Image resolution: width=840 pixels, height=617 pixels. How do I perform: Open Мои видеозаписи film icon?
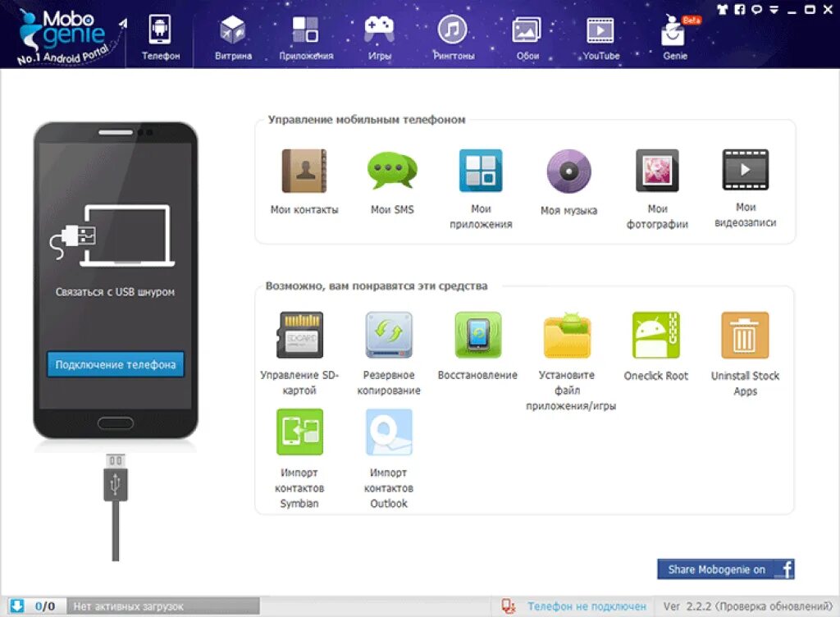tap(745, 170)
